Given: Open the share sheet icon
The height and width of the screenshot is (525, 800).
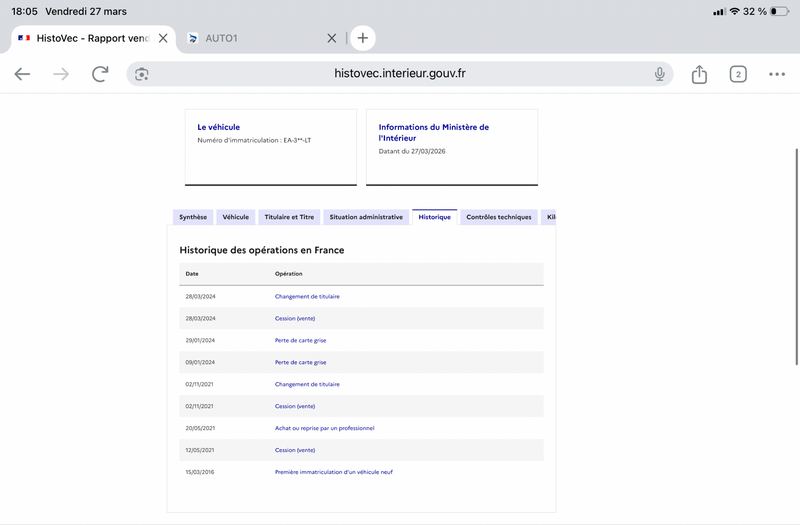Looking at the screenshot, I should tap(699, 74).
